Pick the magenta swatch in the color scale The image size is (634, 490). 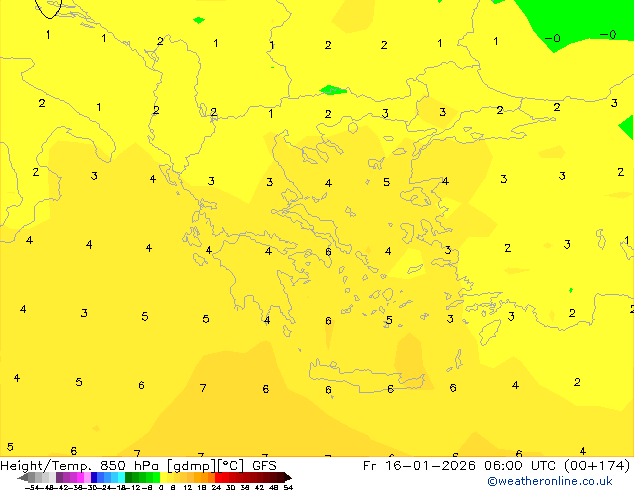pyautogui.click(x=80, y=477)
